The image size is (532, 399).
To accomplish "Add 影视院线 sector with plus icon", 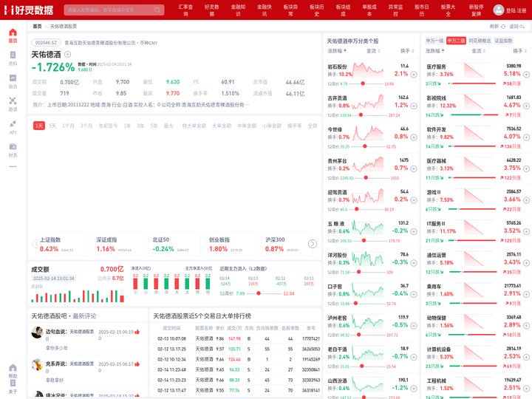I will [x=526, y=106].
